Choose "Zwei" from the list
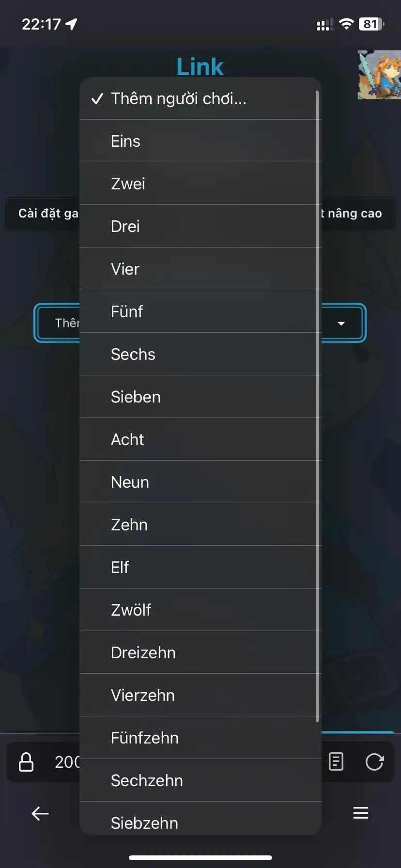This screenshot has width=401, height=868. [128, 184]
